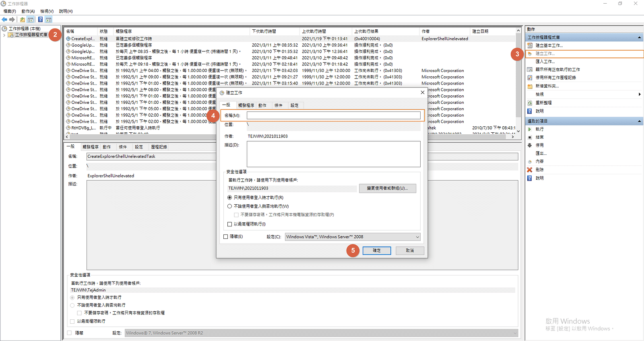
Task: Click the red X 刪除 action icon
Action: pos(530,170)
